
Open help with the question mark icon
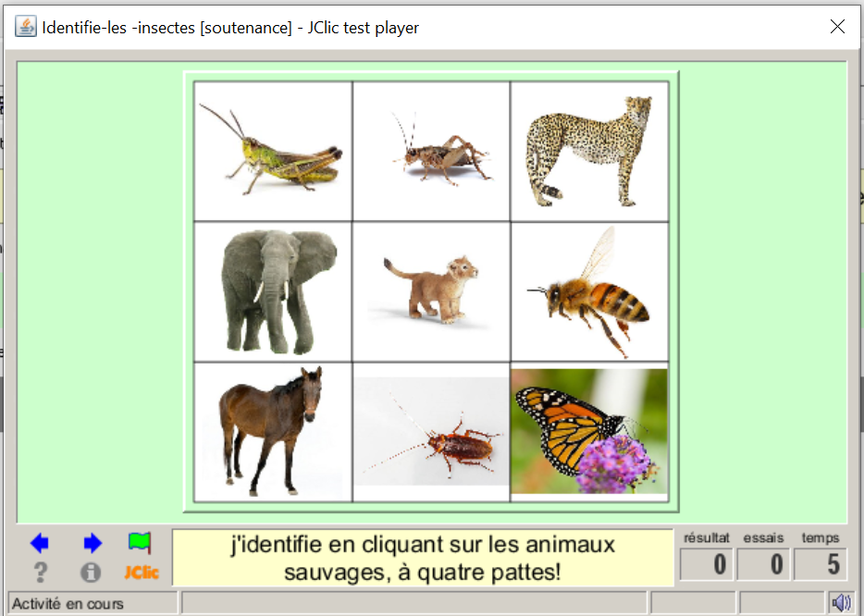coord(40,573)
